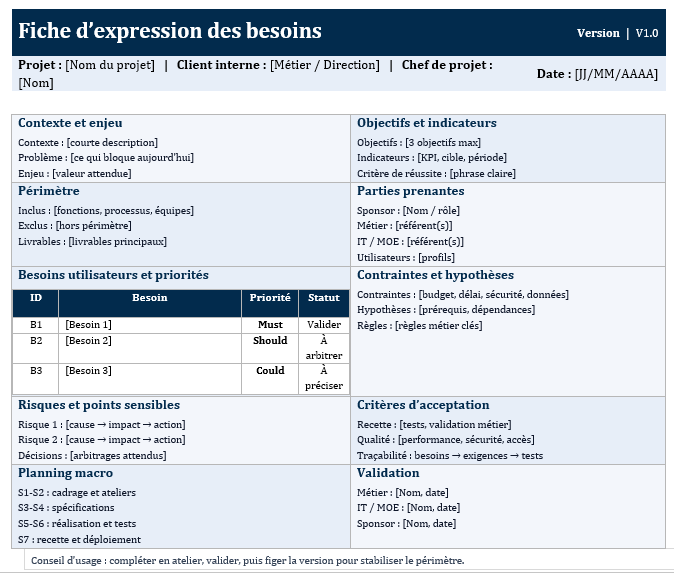Select the "À préciser" status cell
The height and width of the screenshot is (573, 674).
point(324,378)
